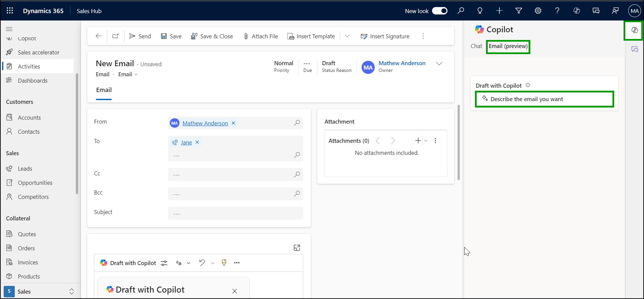Add an attachment with the plus icon
The image size is (644, 299).
[x=418, y=141]
